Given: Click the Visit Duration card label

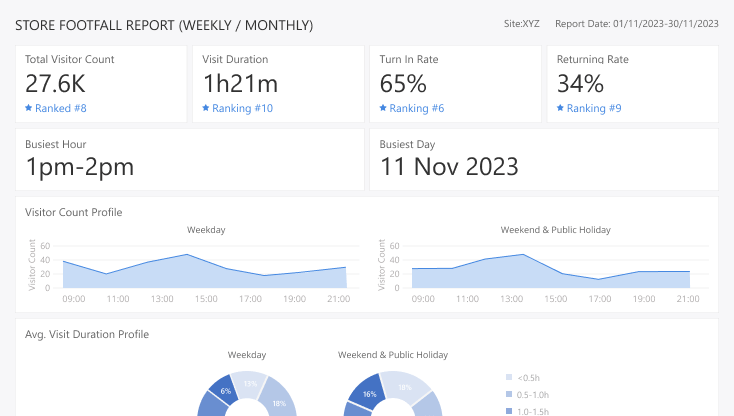Looking at the screenshot, I should (x=235, y=59).
